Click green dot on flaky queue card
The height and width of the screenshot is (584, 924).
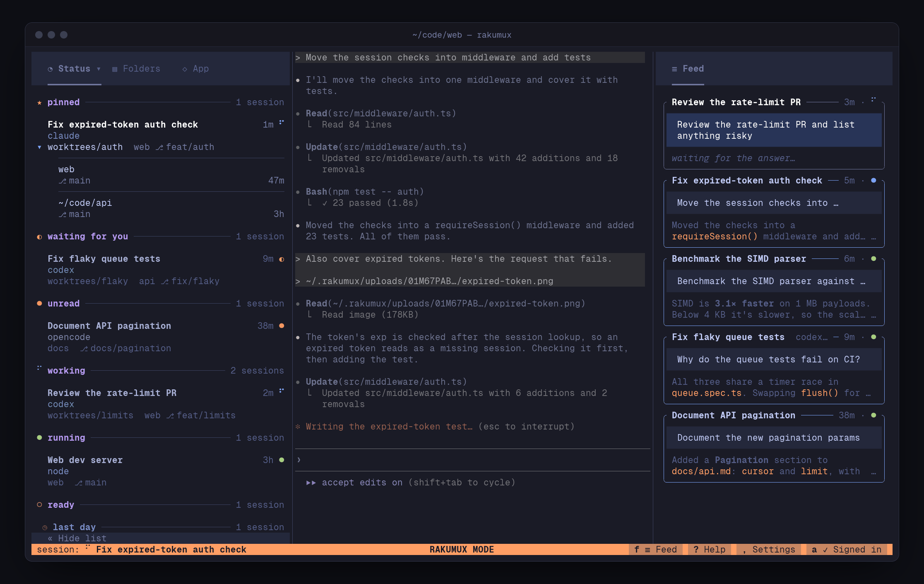coord(873,337)
